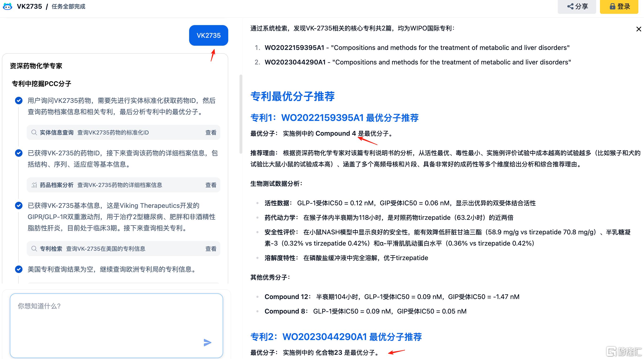Screen dimensions: 644x359
Task: Click the 活性数据 bullet label
Action: click(278, 203)
